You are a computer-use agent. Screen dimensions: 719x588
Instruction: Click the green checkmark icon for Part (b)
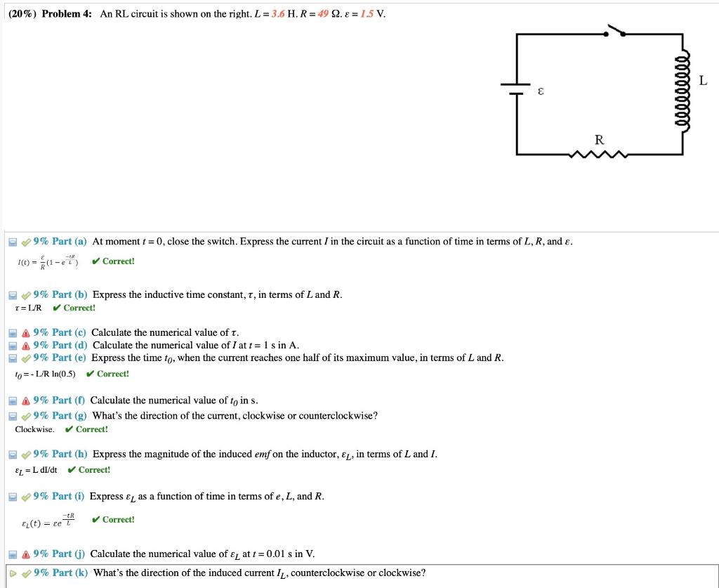(x=27, y=294)
